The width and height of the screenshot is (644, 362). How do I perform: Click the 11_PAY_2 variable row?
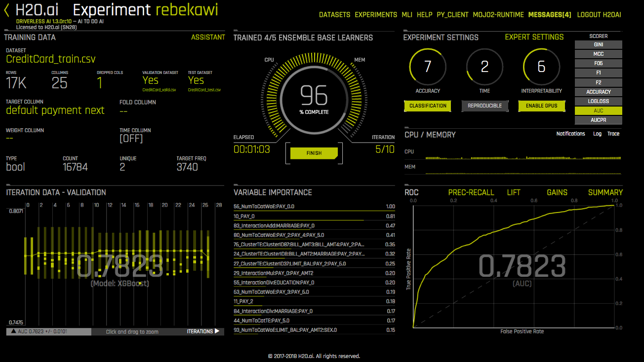click(x=314, y=301)
